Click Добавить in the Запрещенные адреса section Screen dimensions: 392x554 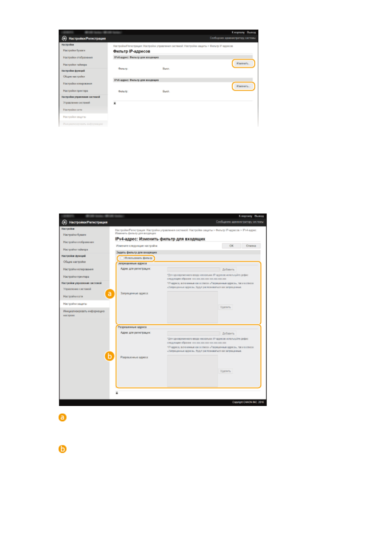click(228, 269)
